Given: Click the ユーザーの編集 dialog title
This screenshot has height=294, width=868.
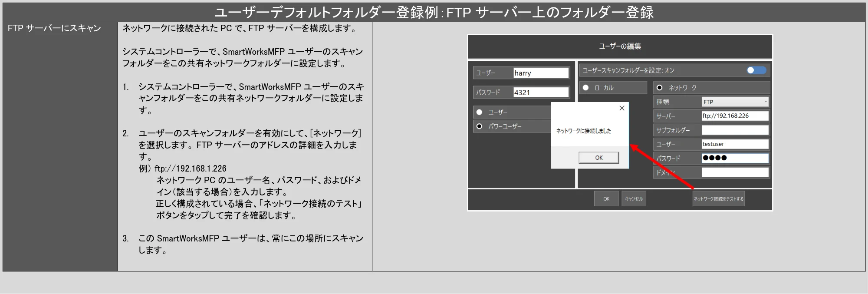Looking at the screenshot, I should [x=620, y=46].
